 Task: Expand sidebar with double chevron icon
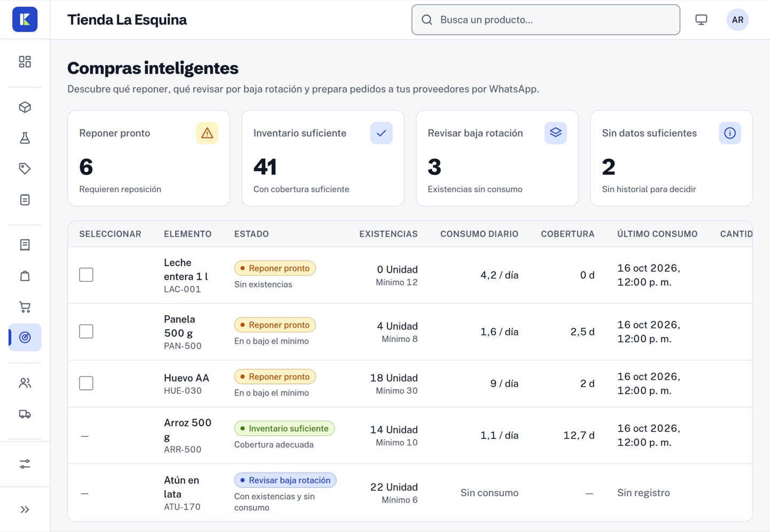pyautogui.click(x=25, y=510)
